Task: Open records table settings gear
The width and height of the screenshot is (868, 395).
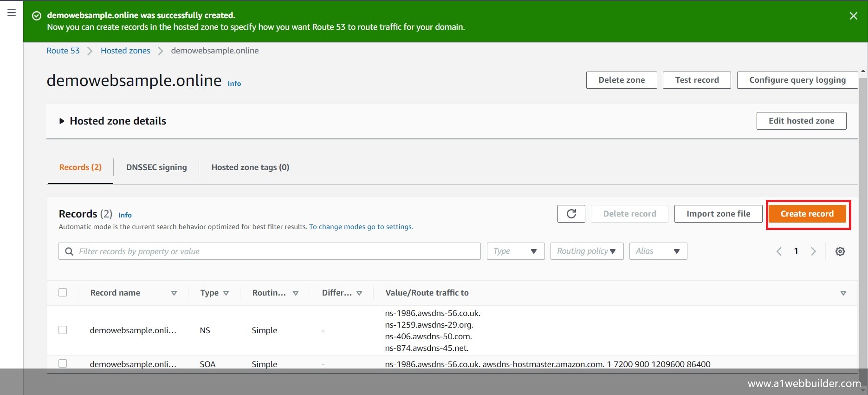Action: pyautogui.click(x=840, y=251)
